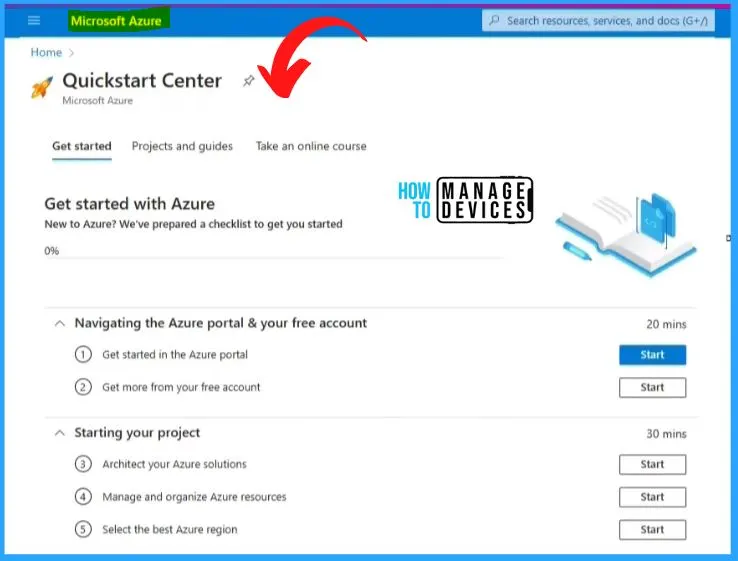The height and width of the screenshot is (561, 738).
Task: Switch to Projects and guides tab
Action: coord(182,146)
